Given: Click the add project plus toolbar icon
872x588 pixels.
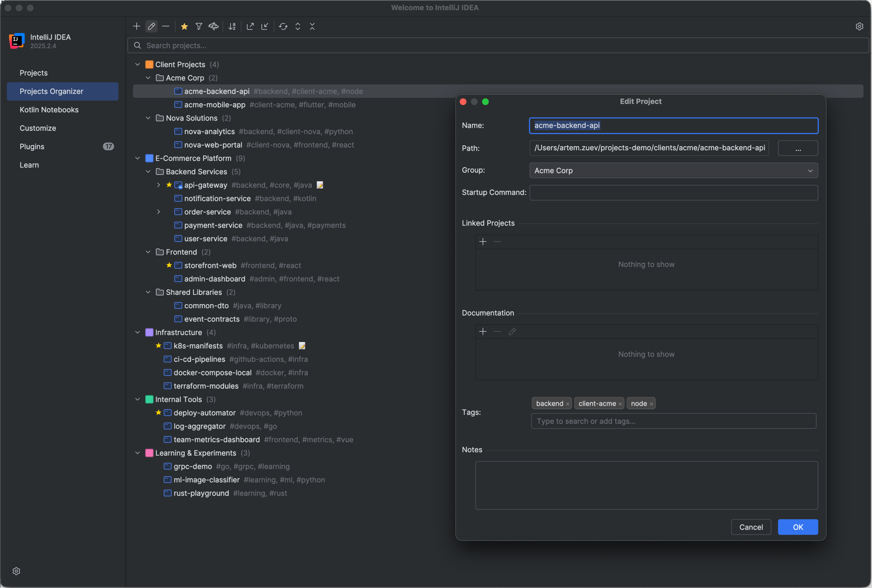Looking at the screenshot, I should tap(136, 26).
